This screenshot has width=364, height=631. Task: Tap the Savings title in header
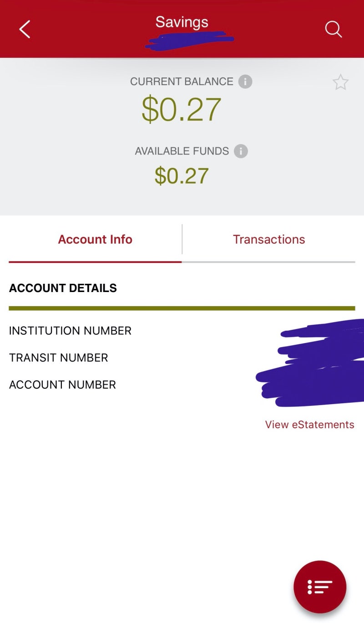coord(182,22)
